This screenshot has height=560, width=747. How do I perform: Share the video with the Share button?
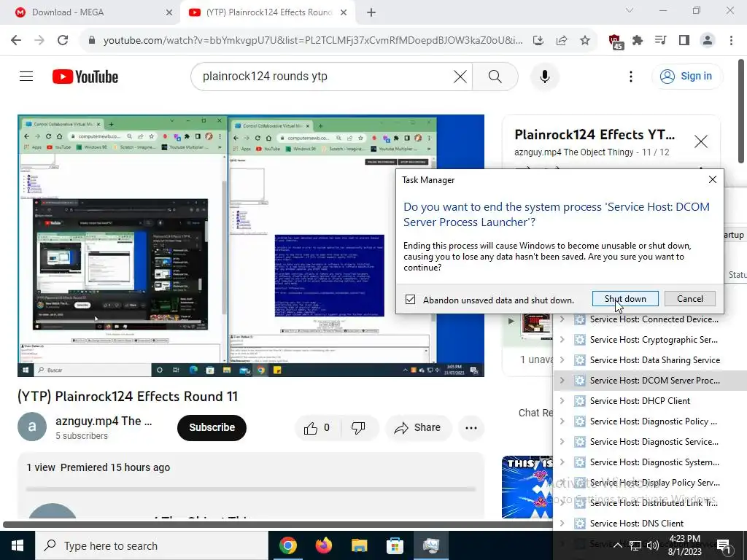[418, 427]
